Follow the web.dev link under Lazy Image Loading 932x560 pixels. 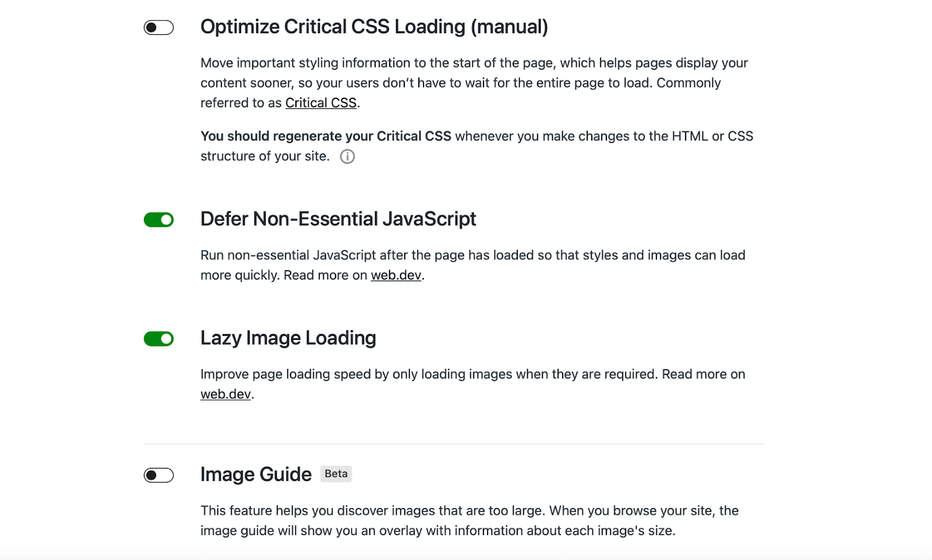[225, 394]
